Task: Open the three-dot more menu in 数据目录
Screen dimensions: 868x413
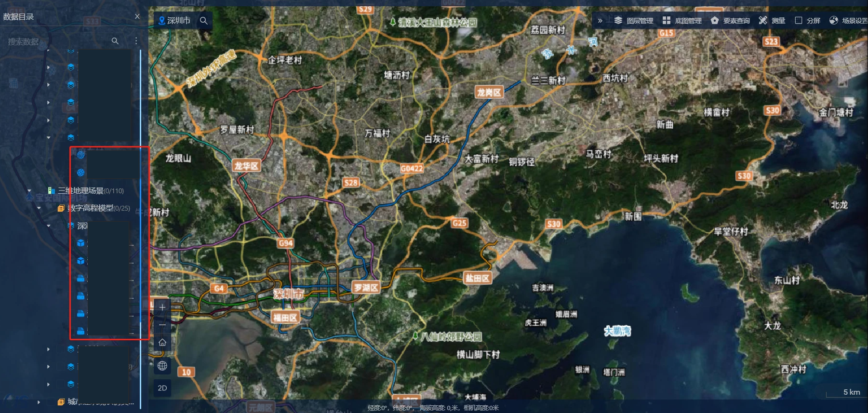Action: pyautogui.click(x=136, y=41)
